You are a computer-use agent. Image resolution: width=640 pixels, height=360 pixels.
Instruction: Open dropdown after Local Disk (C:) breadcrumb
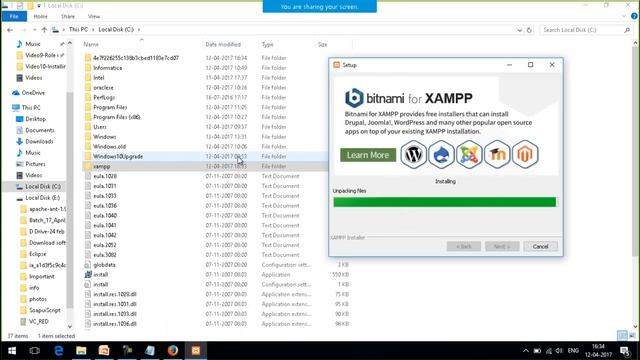139,30
